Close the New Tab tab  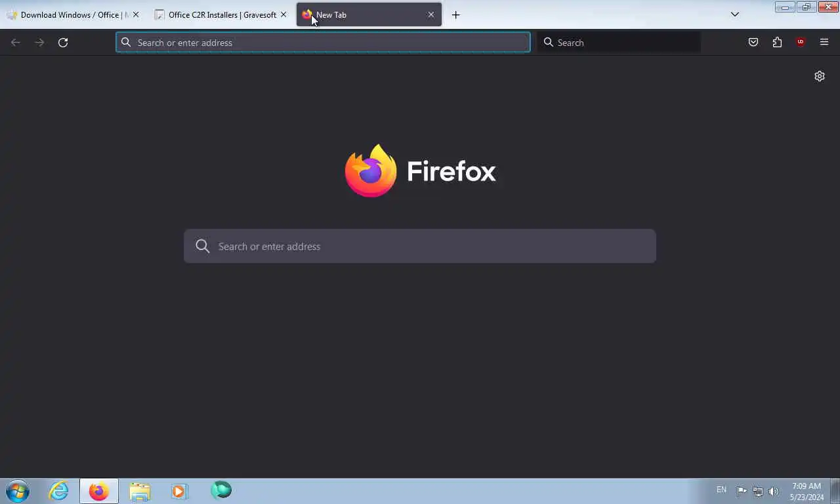(x=431, y=14)
